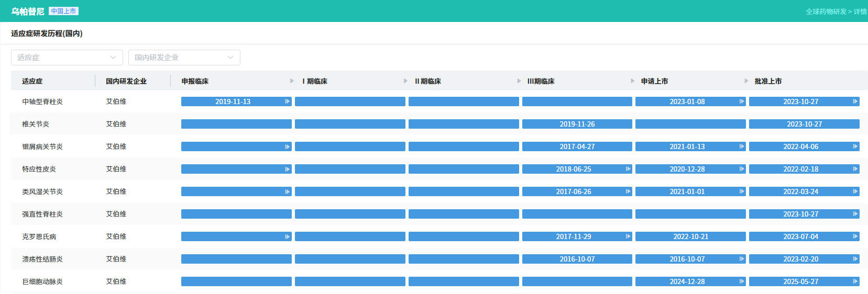Click the arrow icon on 溃疡性结肠炎 申请上市 bar
The height and width of the screenshot is (294, 868).
point(741,259)
